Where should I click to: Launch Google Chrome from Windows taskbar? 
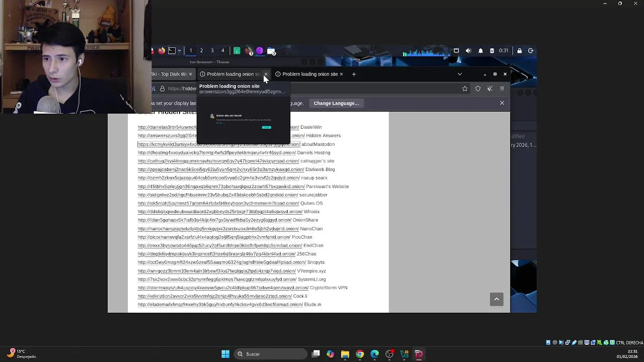[x=360, y=354]
